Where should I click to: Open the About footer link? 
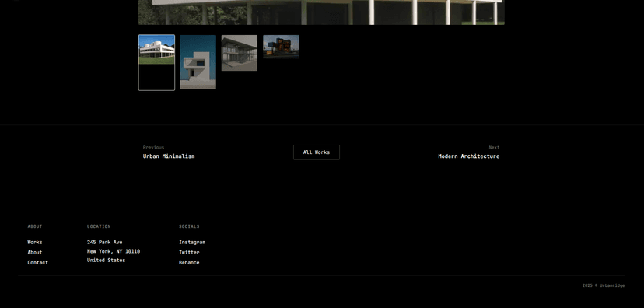(35, 253)
